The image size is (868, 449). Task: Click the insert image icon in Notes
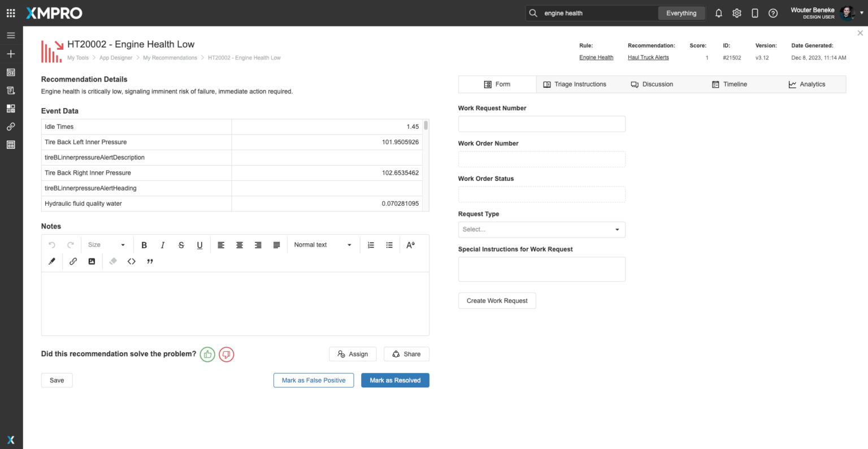[92, 261]
